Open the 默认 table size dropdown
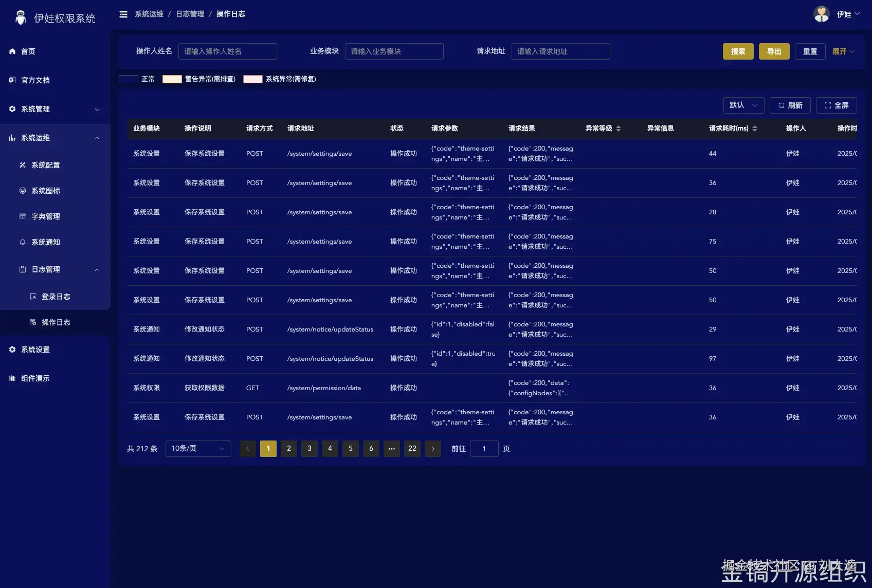The height and width of the screenshot is (588, 872). [743, 105]
